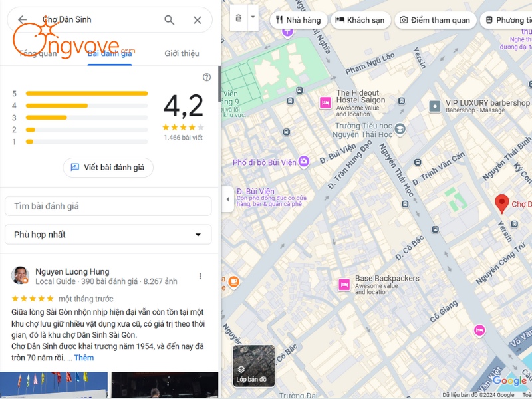Click the 1.466 bài viết count
Image resolution: width=532 pixels, height=399 pixels.
click(x=184, y=138)
